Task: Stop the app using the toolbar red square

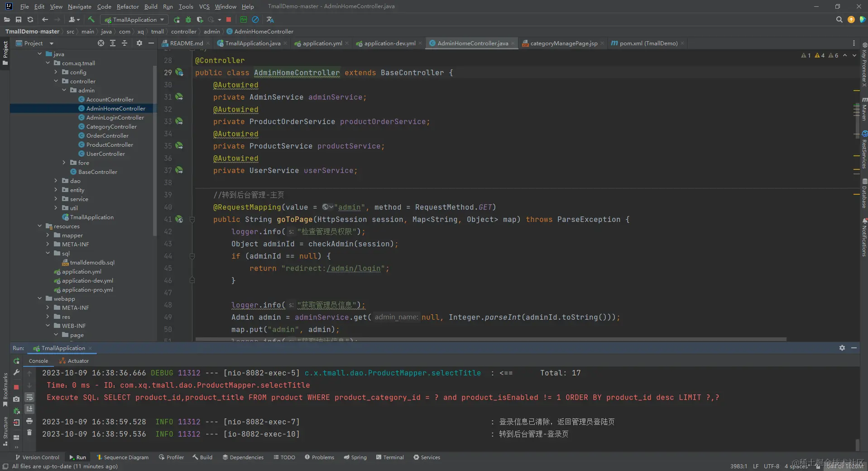Action: pyautogui.click(x=229, y=19)
